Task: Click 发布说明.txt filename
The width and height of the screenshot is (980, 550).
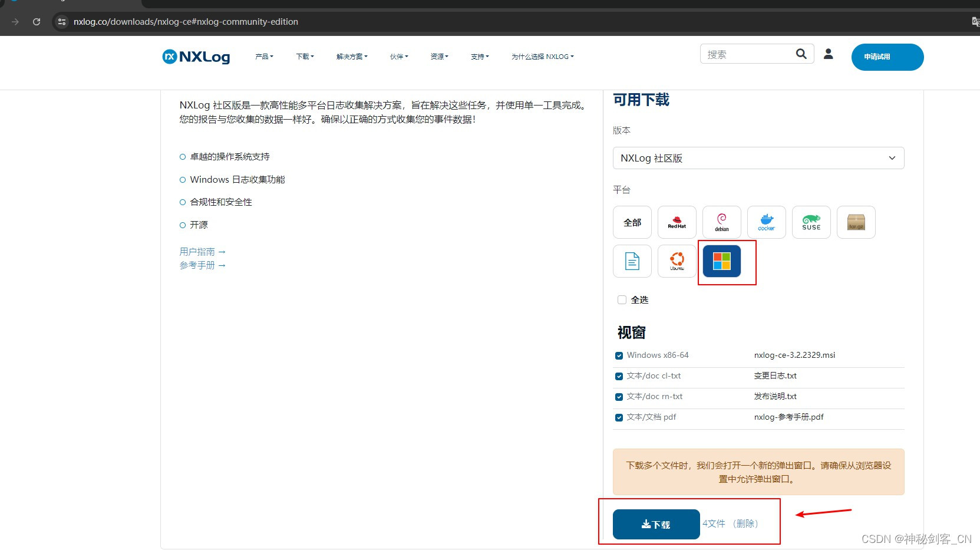Action: point(776,396)
